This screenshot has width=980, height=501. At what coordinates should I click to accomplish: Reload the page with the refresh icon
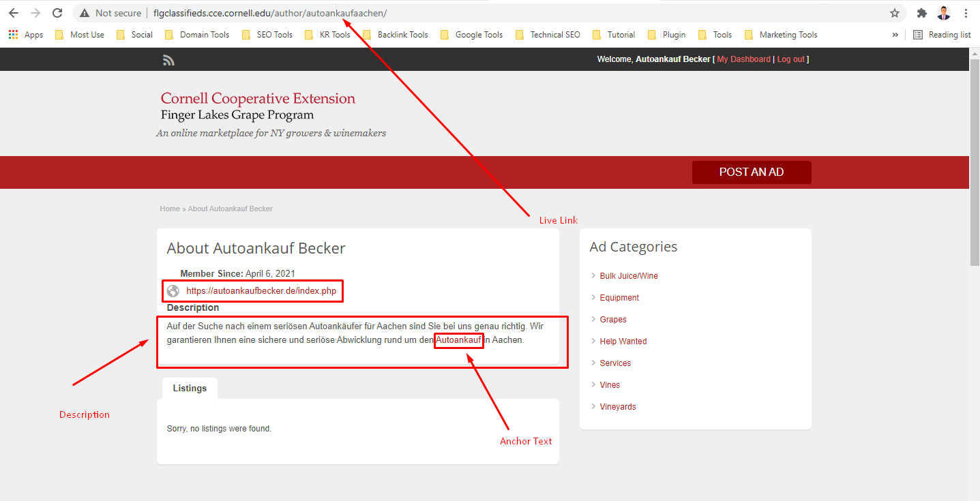click(57, 13)
